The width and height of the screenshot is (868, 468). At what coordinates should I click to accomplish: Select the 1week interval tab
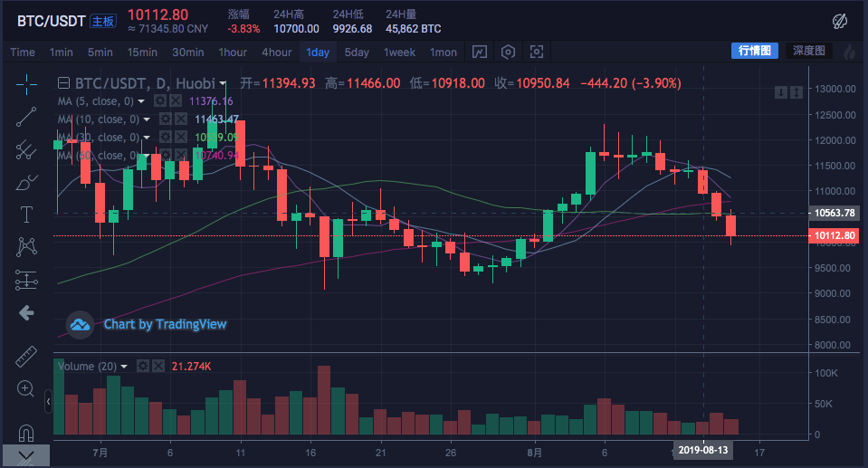point(399,52)
